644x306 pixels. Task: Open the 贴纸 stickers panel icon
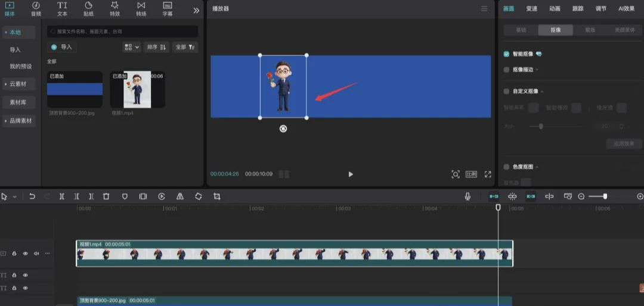click(88, 8)
